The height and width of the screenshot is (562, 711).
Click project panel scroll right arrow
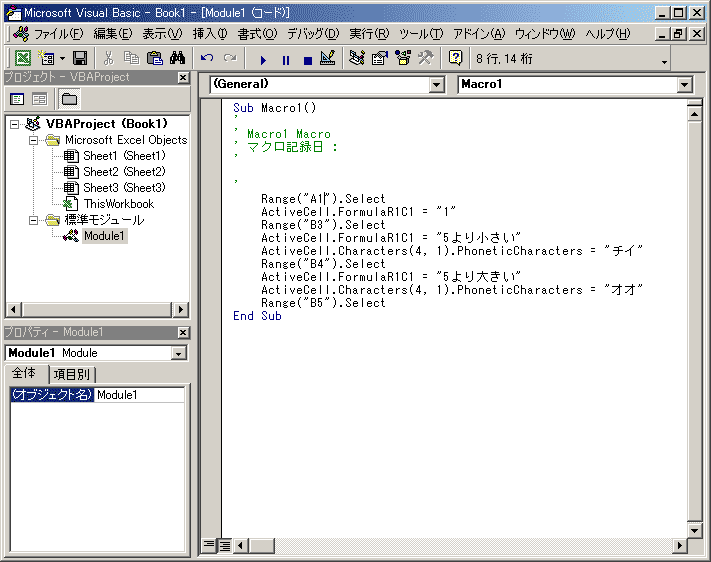[180, 310]
